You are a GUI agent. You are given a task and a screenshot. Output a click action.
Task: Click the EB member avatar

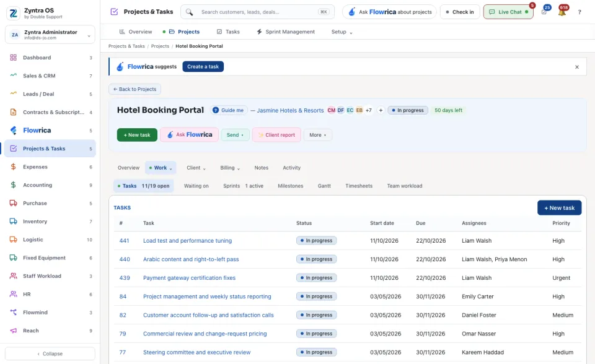point(359,110)
